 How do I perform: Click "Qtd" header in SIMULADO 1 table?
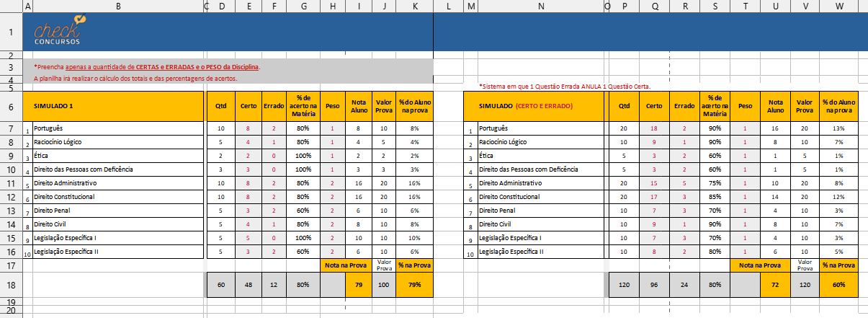pos(220,106)
